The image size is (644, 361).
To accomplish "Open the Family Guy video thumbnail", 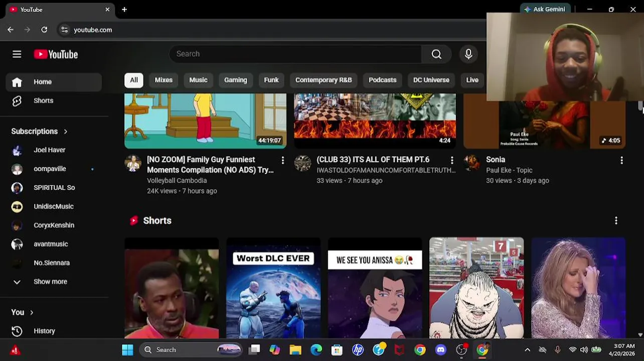I will click(206, 121).
